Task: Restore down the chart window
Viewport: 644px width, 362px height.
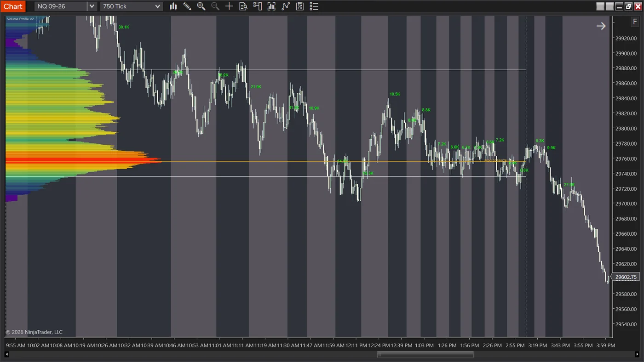Action: coord(629,6)
